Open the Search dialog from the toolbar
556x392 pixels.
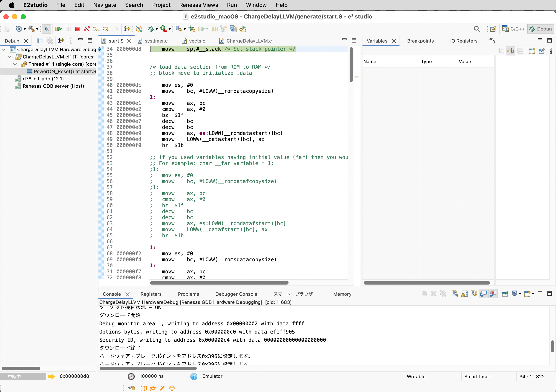[477, 29]
